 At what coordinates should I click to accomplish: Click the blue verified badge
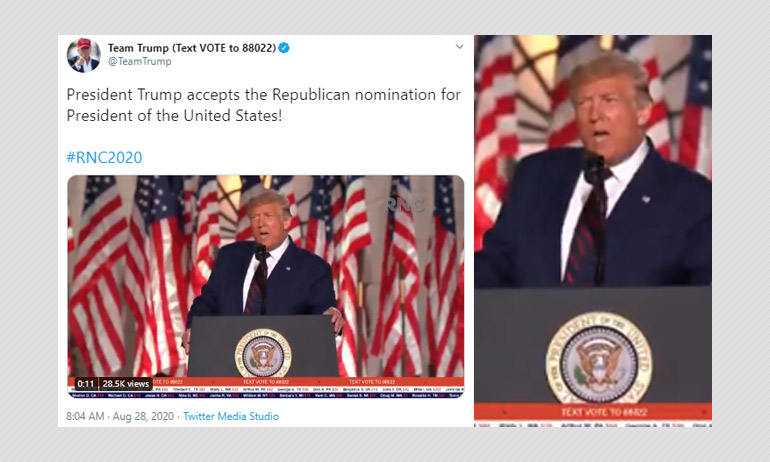click(284, 48)
